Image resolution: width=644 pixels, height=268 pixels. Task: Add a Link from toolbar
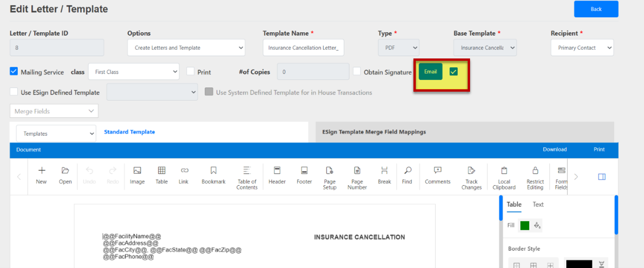(x=184, y=176)
